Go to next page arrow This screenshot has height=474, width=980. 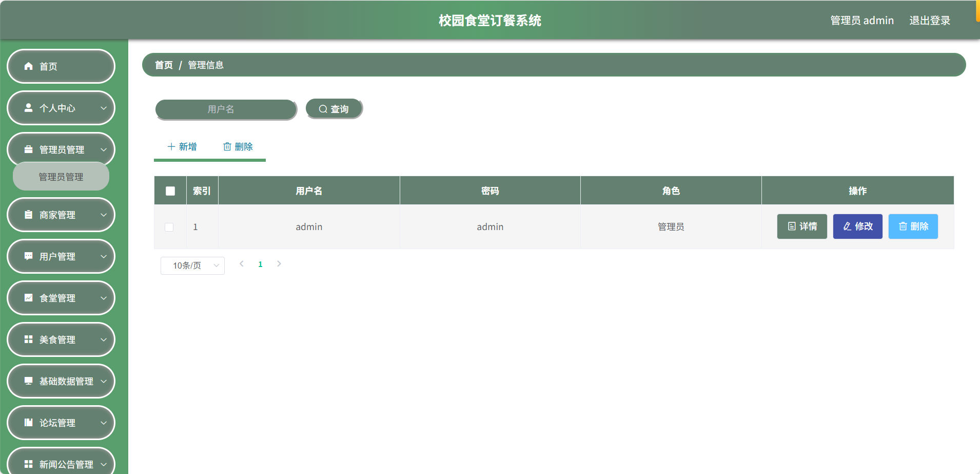click(279, 264)
